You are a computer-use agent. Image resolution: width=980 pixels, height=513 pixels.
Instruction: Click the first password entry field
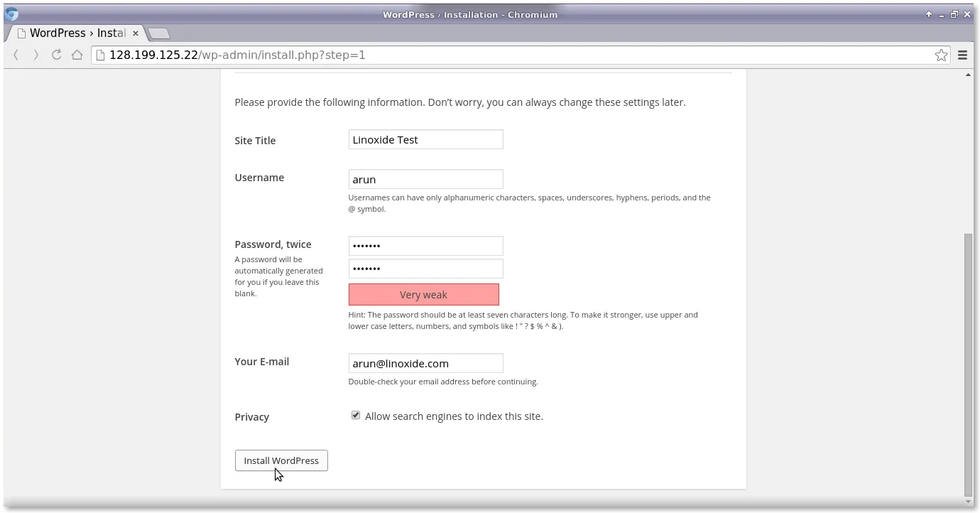pos(425,245)
